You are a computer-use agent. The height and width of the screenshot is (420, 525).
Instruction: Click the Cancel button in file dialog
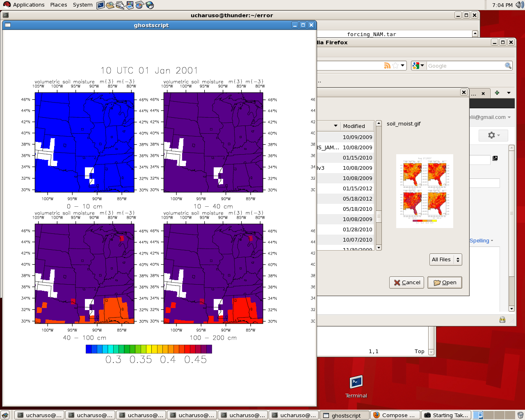tap(407, 283)
